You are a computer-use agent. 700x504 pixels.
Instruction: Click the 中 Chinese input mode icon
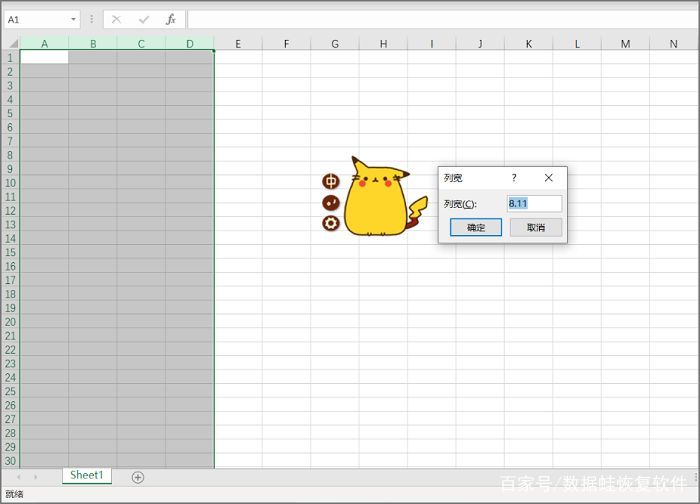coord(331,181)
